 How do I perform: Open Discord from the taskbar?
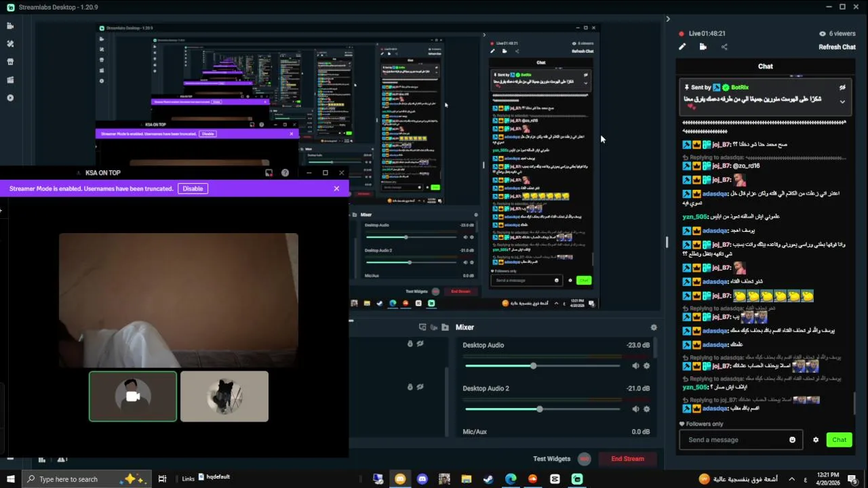(x=422, y=479)
